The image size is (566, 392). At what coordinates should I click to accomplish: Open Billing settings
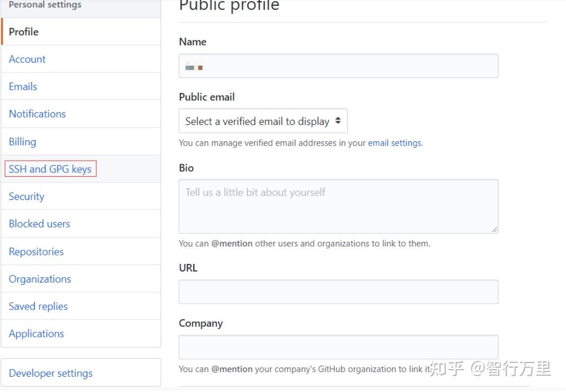(23, 142)
